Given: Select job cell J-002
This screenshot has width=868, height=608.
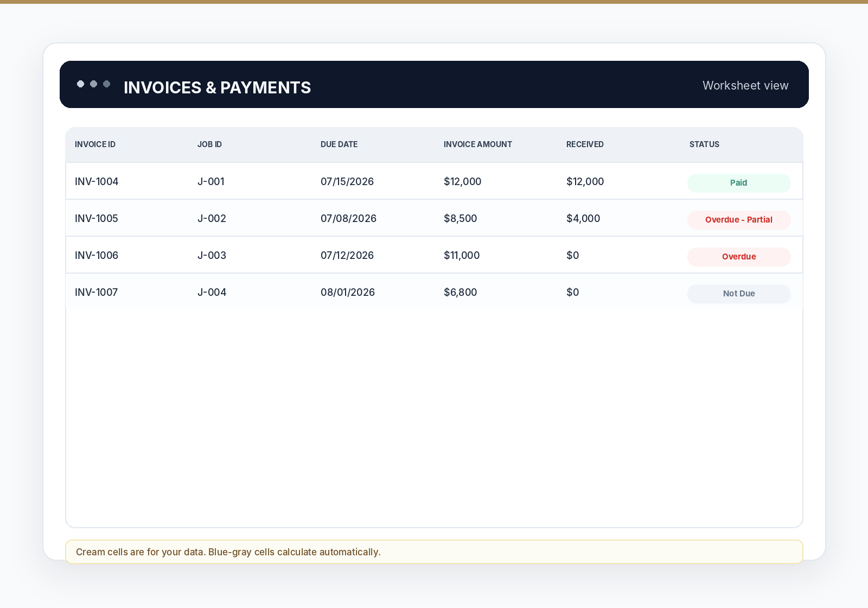Looking at the screenshot, I should tap(212, 218).
